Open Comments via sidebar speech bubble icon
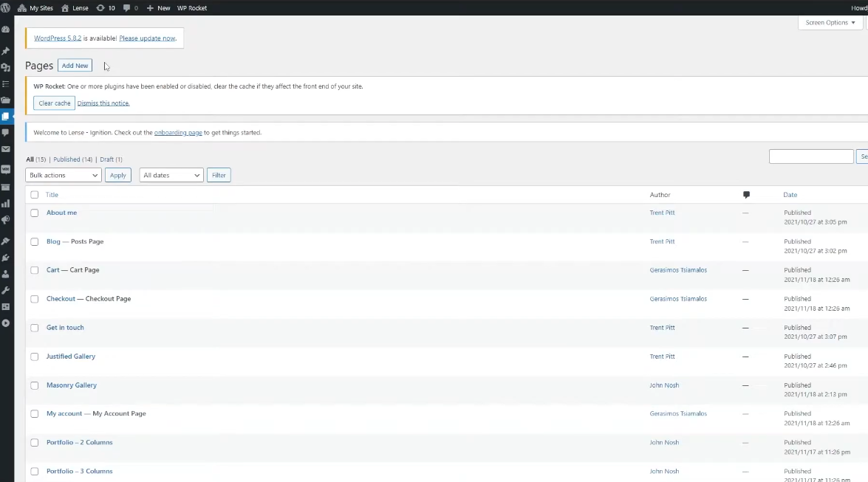Viewport: 868px width, 482px height. (x=6, y=133)
